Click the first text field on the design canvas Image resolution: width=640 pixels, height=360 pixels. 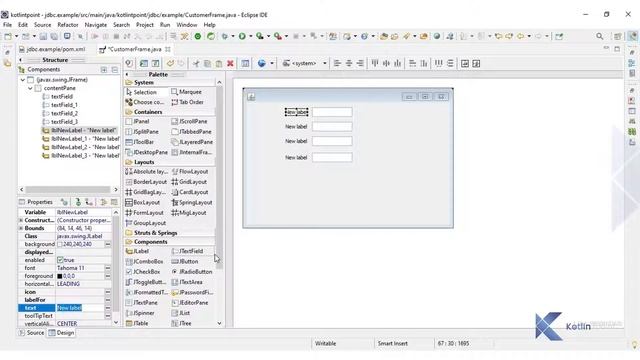point(332,112)
